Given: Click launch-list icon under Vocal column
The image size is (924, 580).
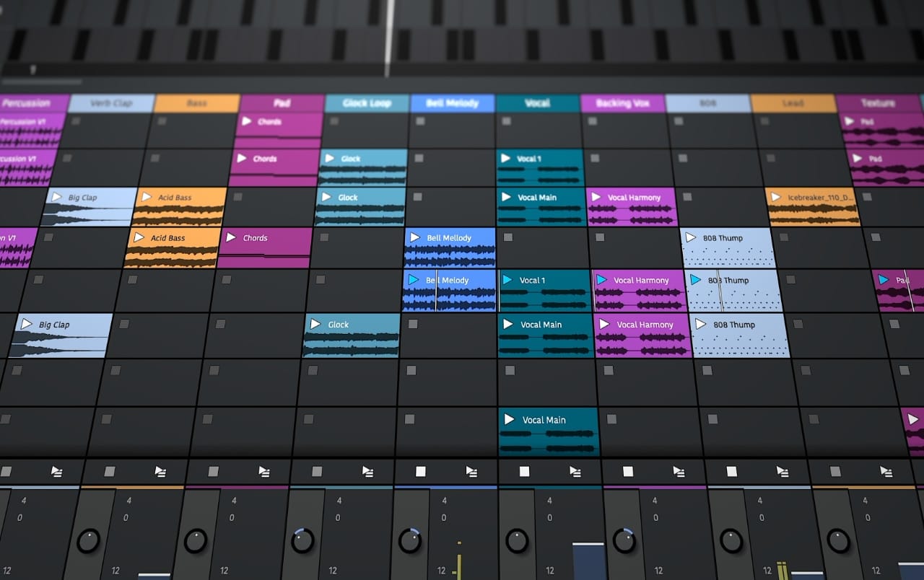Looking at the screenshot, I should (575, 472).
